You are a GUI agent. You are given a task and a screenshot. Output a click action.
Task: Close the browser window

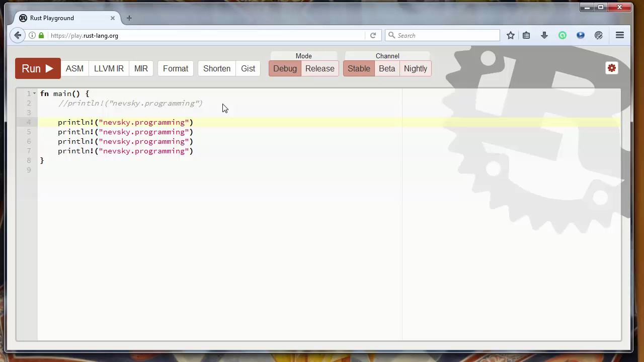[619, 7]
